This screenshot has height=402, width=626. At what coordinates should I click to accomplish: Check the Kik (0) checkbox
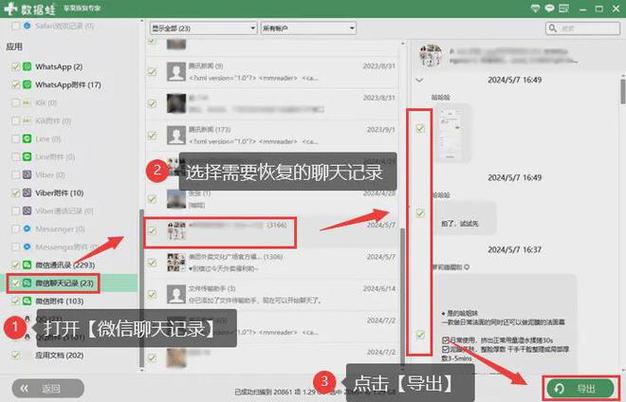(x=16, y=103)
